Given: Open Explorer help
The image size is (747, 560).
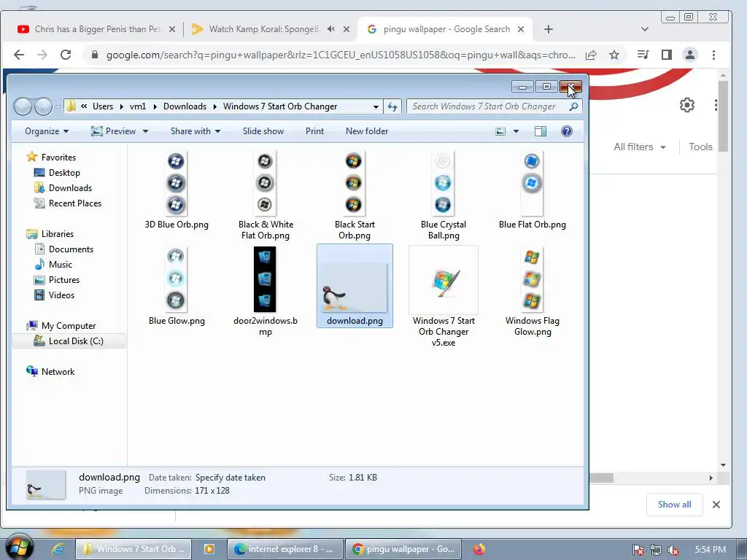Looking at the screenshot, I should [x=566, y=131].
